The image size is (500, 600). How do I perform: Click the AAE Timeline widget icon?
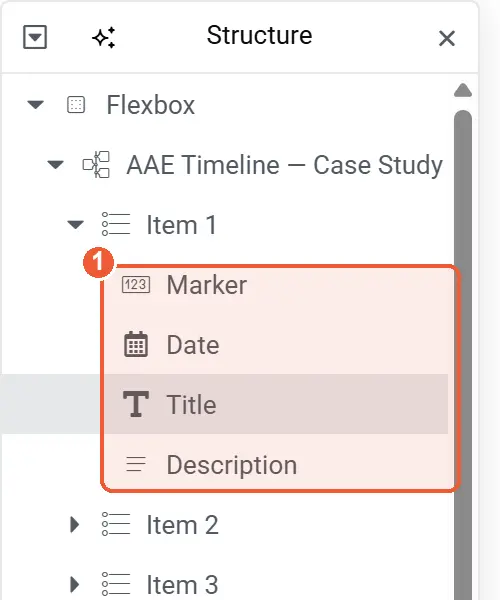pyautogui.click(x=96, y=165)
